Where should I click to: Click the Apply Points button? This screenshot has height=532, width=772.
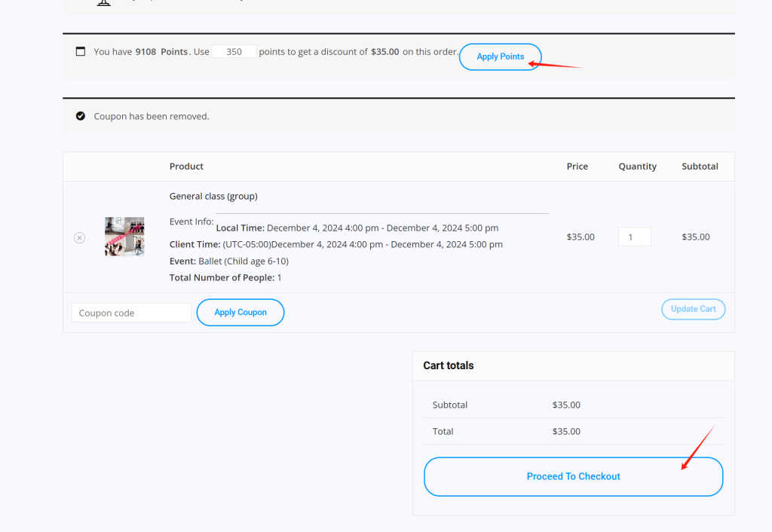(500, 57)
